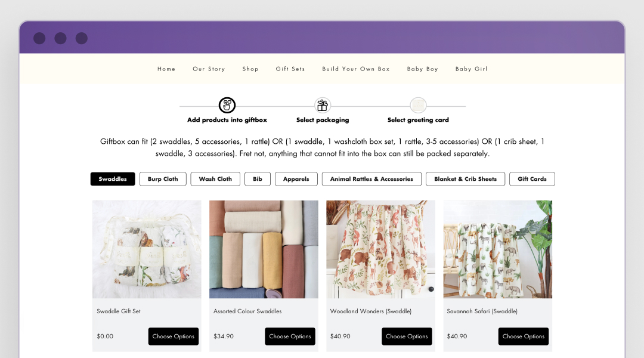644x358 pixels.
Task: Show the Bib category
Action: [258, 179]
